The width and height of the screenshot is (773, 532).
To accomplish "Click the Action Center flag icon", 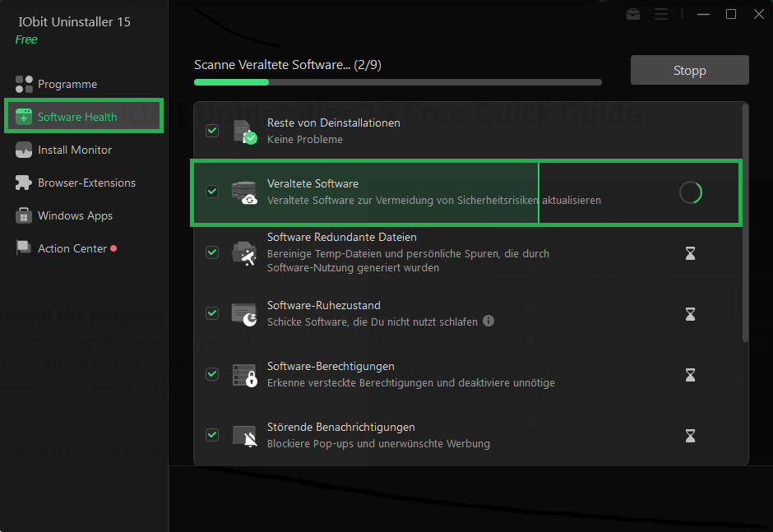I will (24, 247).
